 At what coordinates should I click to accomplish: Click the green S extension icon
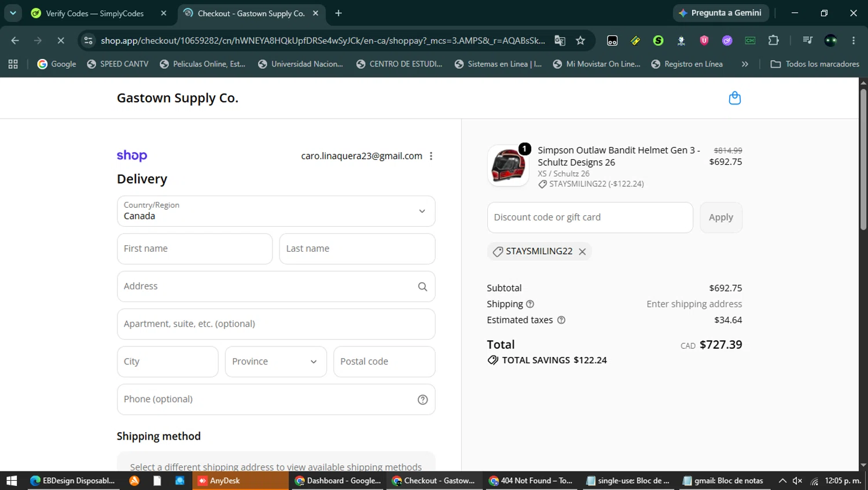tap(658, 40)
